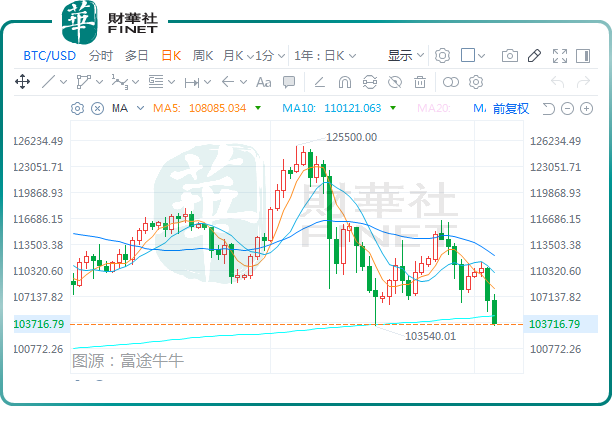This screenshot has height=426, width=612.
Task: Click the 1年: 日K range selector
Action: click(325, 56)
